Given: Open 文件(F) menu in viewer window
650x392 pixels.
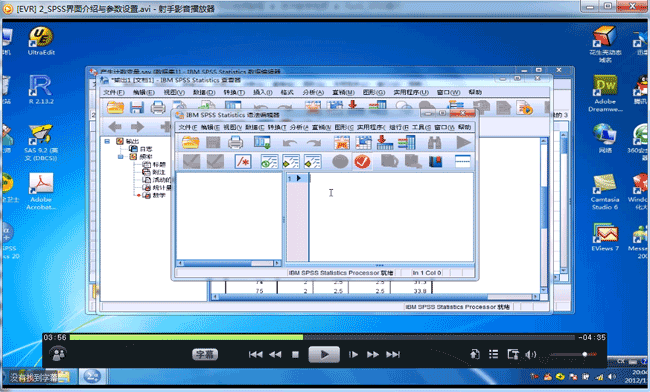Looking at the screenshot, I should click(114, 92).
